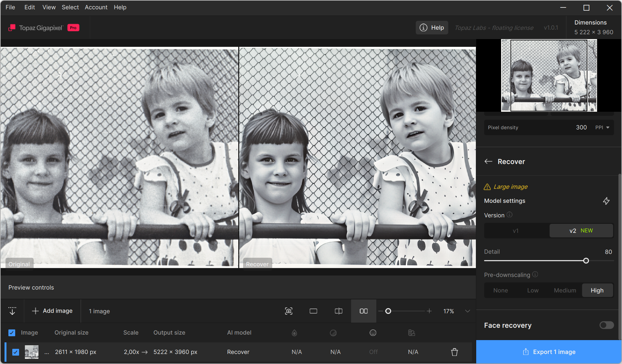Click the Pro badge
Image resolution: width=622 pixels, height=364 pixels.
73,28
